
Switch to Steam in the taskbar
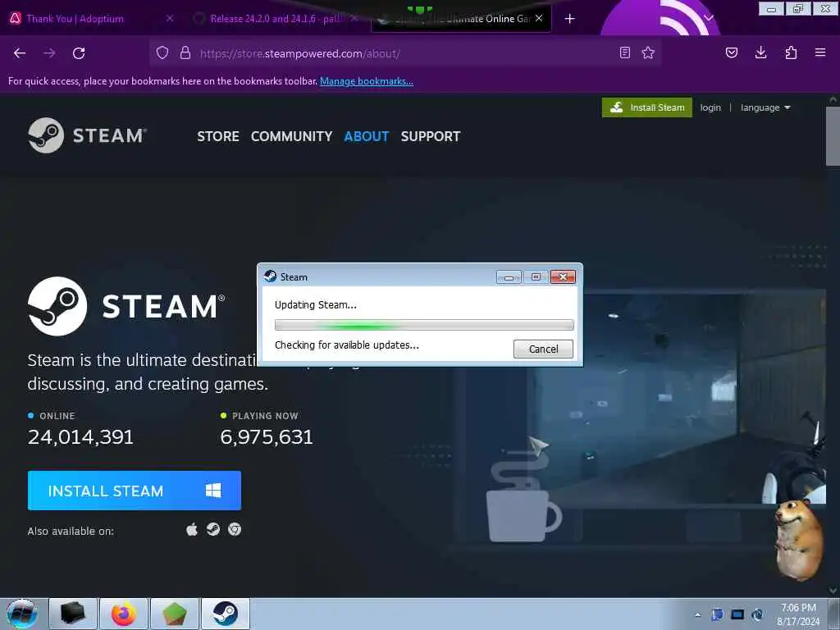(226, 614)
